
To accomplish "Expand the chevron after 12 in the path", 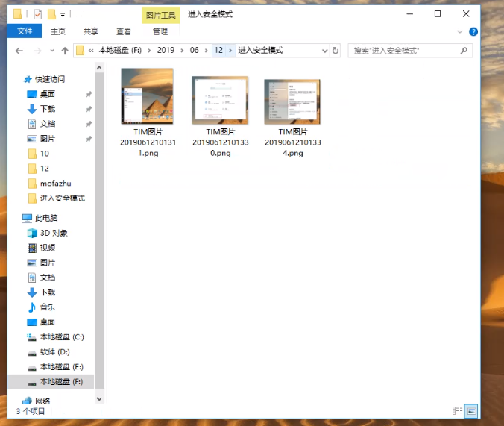I will 230,51.
